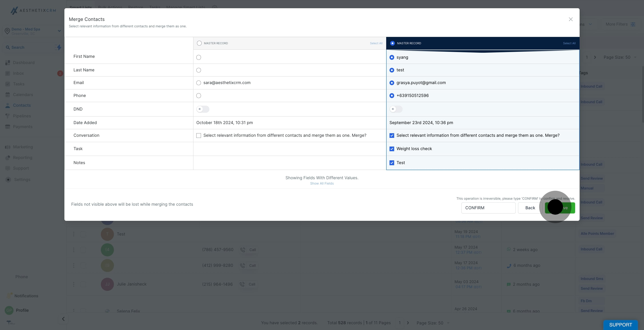Select checkbox for Test contact row
The height and width of the screenshot is (330, 644).
click(x=83, y=234)
